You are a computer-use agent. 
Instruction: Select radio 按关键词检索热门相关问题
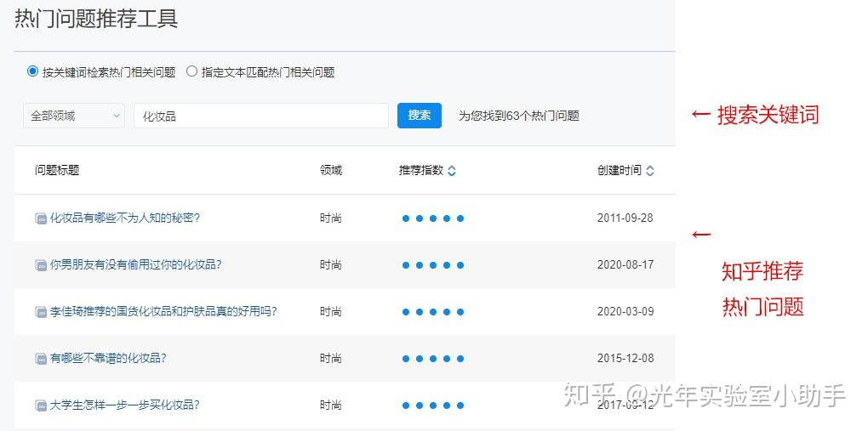32,71
